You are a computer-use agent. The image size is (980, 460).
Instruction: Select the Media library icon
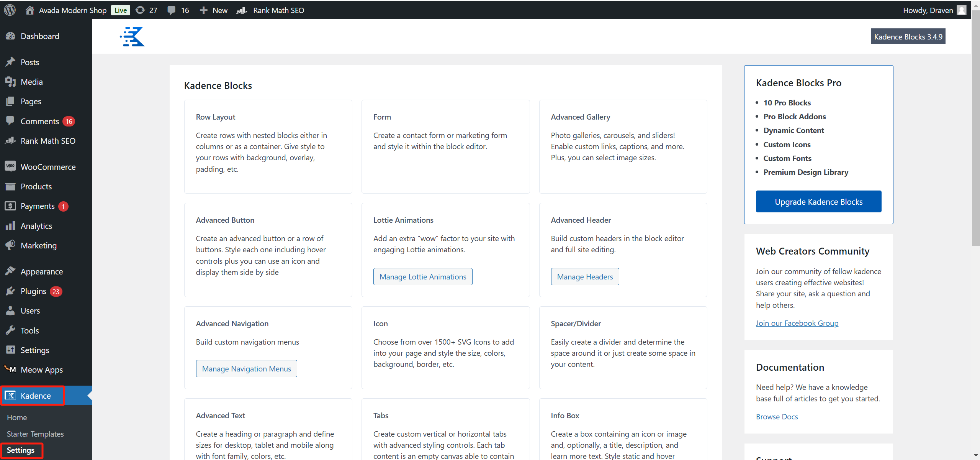(11, 81)
